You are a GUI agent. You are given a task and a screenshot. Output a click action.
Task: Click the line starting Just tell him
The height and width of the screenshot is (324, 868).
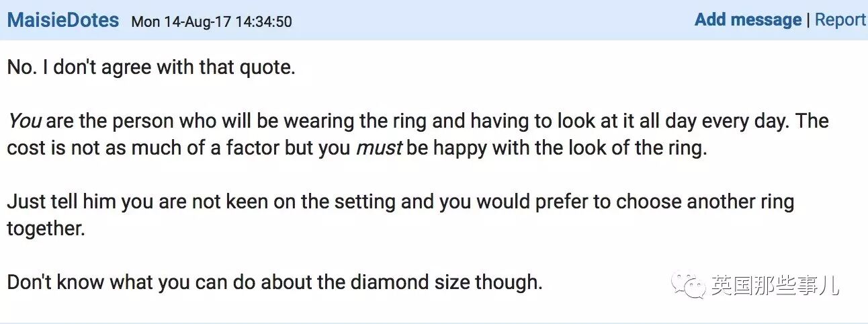(400, 202)
